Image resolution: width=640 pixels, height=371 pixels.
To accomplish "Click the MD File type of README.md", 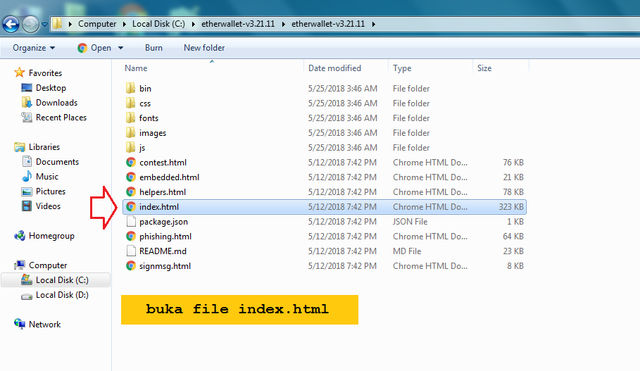I will click(407, 251).
